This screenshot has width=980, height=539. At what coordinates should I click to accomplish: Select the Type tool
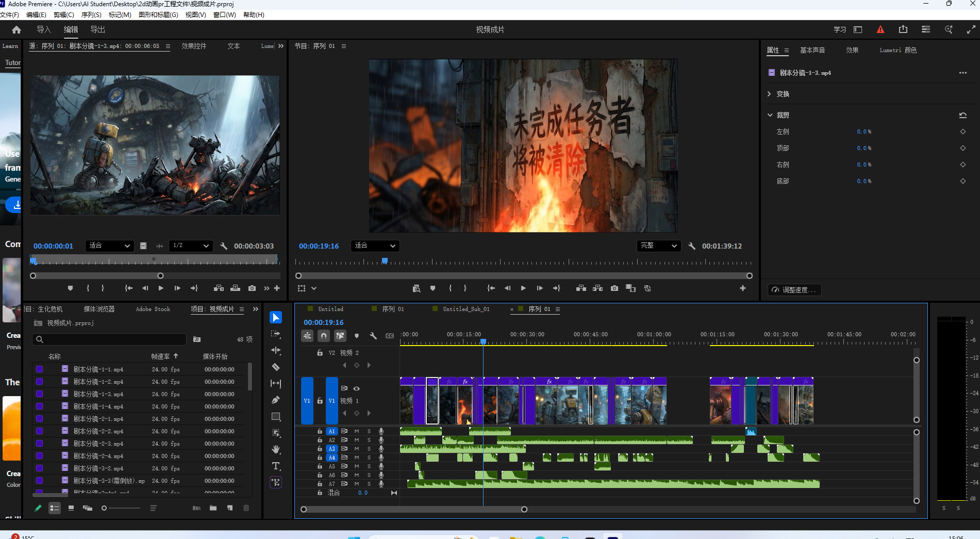[x=276, y=466]
